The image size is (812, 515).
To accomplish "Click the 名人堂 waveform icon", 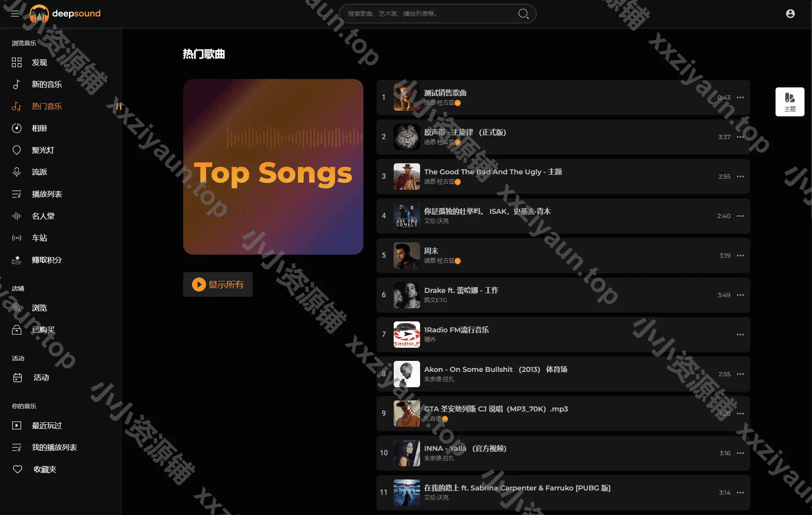I will 17,216.
